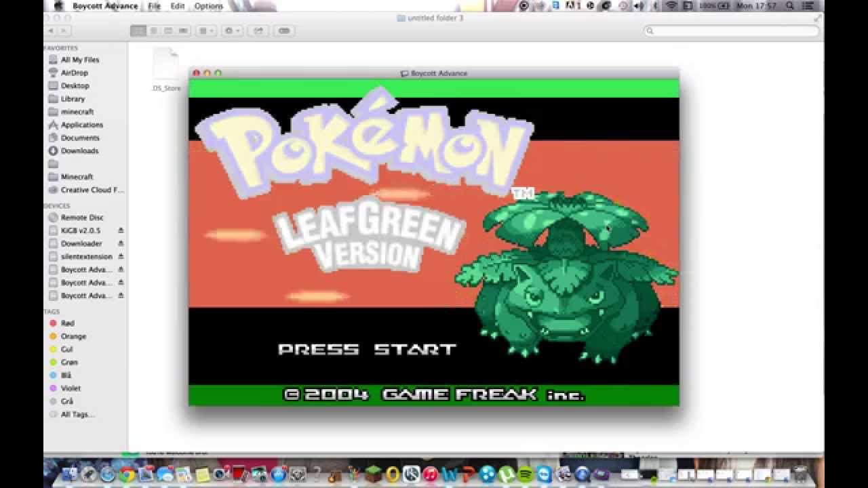Open the Action gear dropdown
This screenshot has height=488, width=868.
[x=232, y=30]
